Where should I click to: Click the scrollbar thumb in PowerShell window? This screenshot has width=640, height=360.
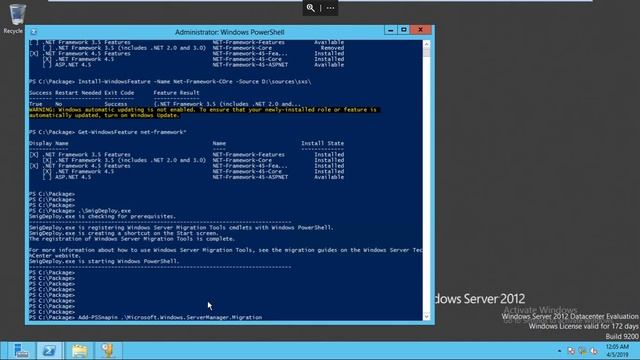[427, 53]
